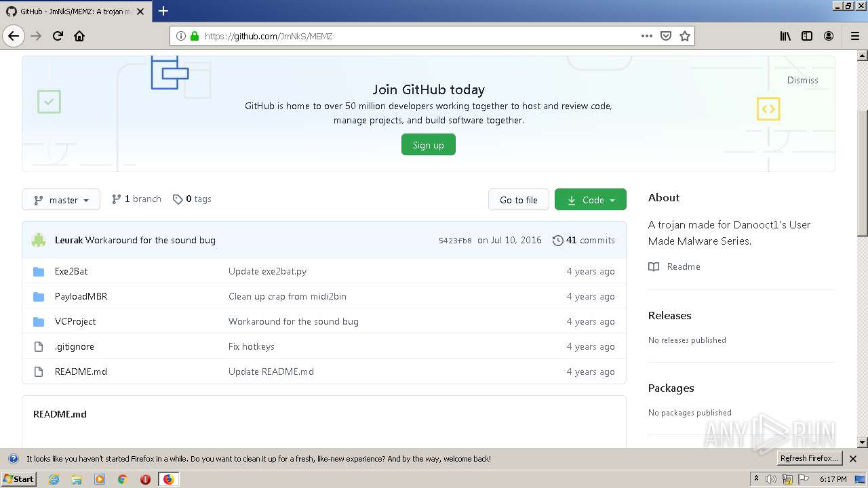The height and width of the screenshot is (488, 868).
Task: Click the Refresh Firefox button
Action: click(809, 458)
